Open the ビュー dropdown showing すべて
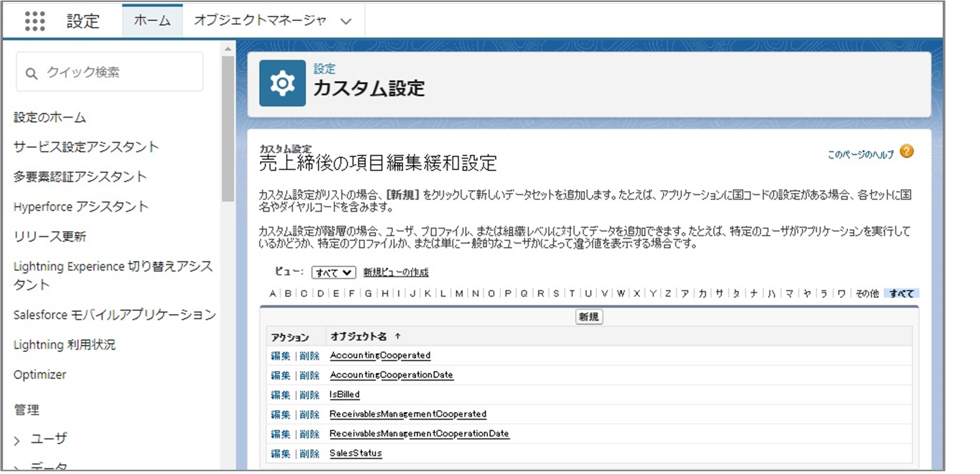The height and width of the screenshot is (474, 980). point(334,272)
